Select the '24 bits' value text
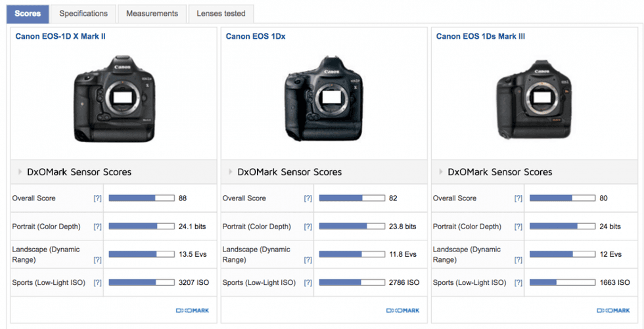 pos(610,227)
